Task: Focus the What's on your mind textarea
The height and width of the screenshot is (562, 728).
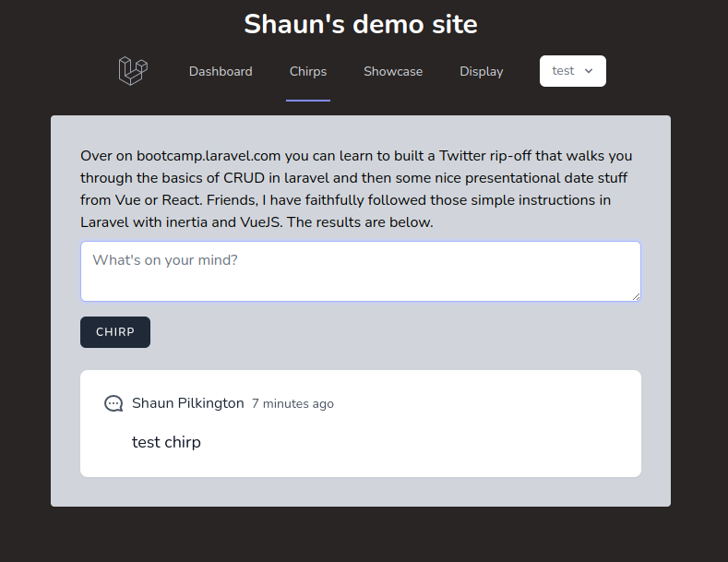Action: [x=361, y=271]
